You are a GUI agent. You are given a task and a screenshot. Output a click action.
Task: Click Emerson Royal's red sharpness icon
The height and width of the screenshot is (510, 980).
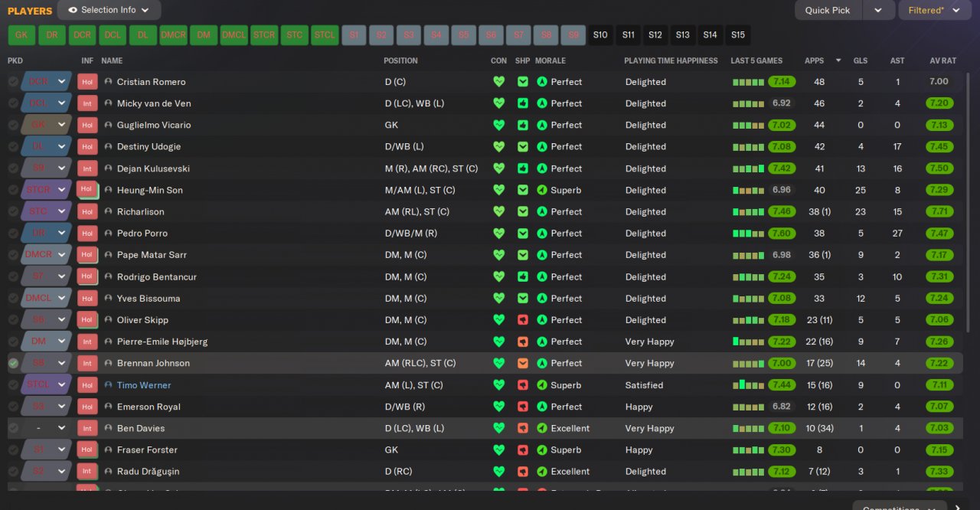pyautogui.click(x=523, y=407)
